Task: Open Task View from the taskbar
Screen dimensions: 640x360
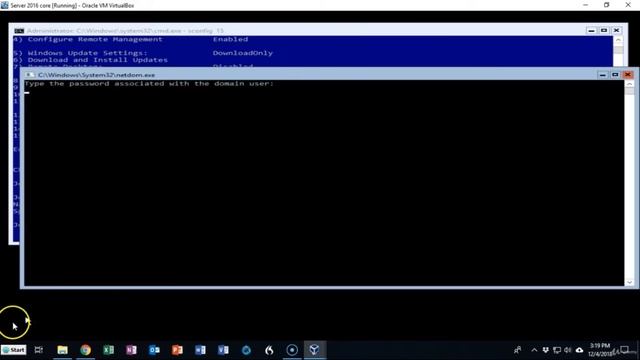Action: pyautogui.click(x=39, y=350)
